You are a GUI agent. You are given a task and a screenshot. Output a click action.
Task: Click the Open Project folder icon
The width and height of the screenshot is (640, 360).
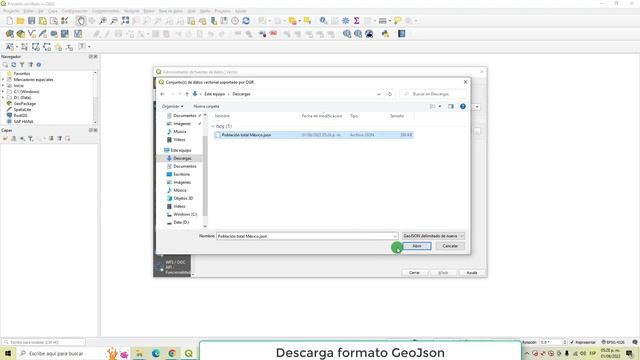tap(20, 21)
